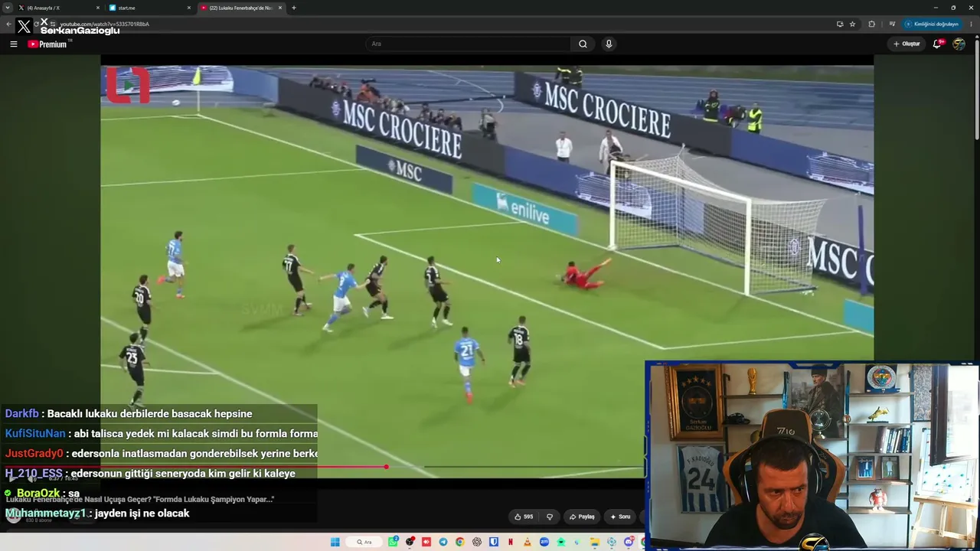Open Netflix from the taskbar
The image size is (980, 551).
[511, 542]
